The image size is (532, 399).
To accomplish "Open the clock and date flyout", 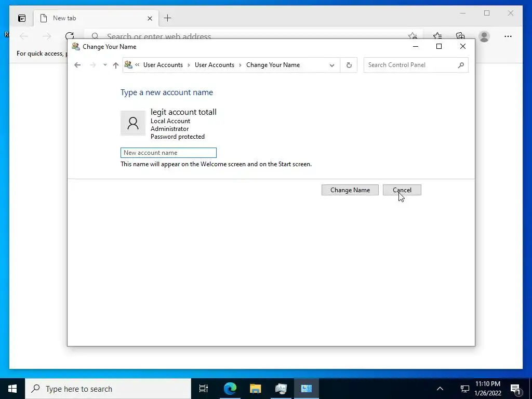I will point(488,389).
